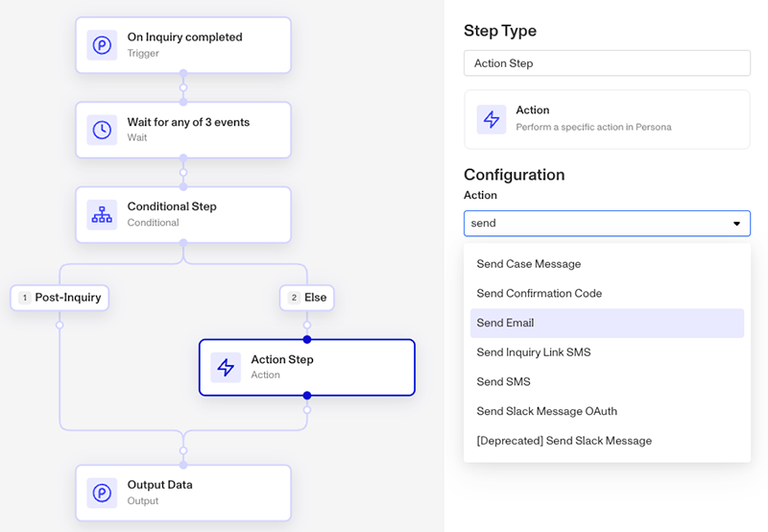Choose Send Case Message from the list

[607, 264]
